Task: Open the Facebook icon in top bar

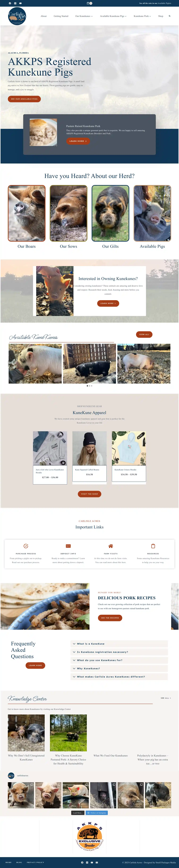Action: pyautogui.click(x=10, y=3)
